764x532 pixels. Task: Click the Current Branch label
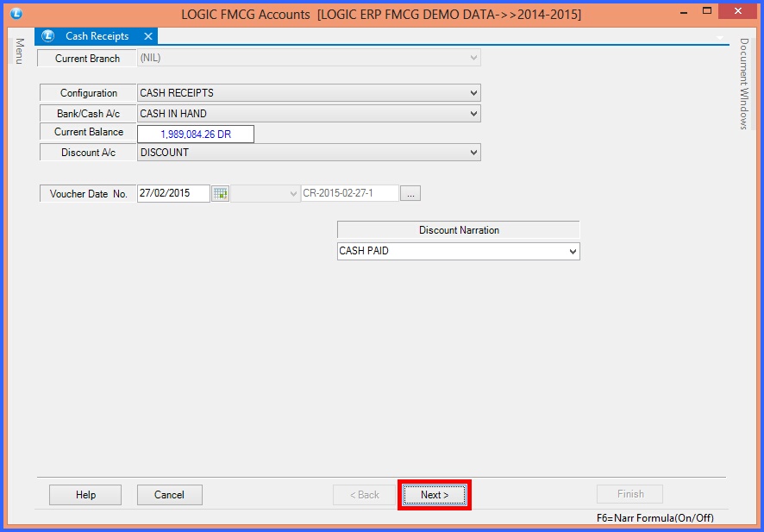pos(87,58)
